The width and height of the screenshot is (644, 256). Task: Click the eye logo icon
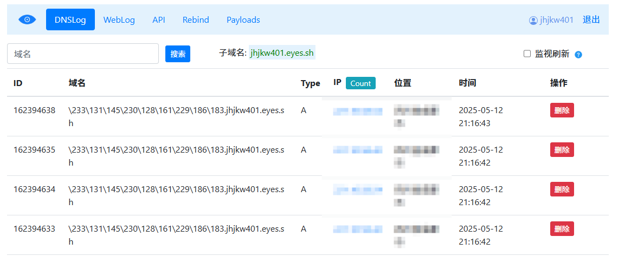[27, 19]
